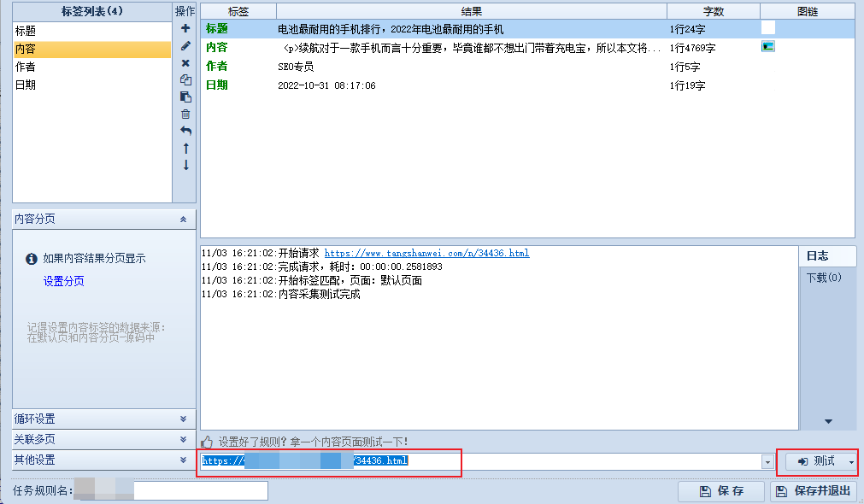Click the paste label icon
The width and height of the screenshot is (864, 504).
(x=185, y=97)
